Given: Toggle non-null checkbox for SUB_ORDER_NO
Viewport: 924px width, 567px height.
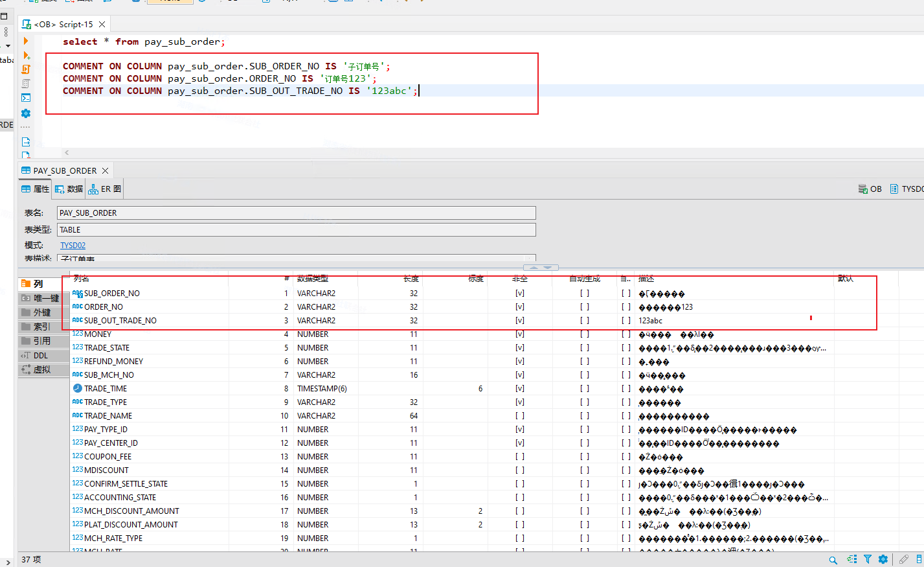Looking at the screenshot, I should (519, 293).
